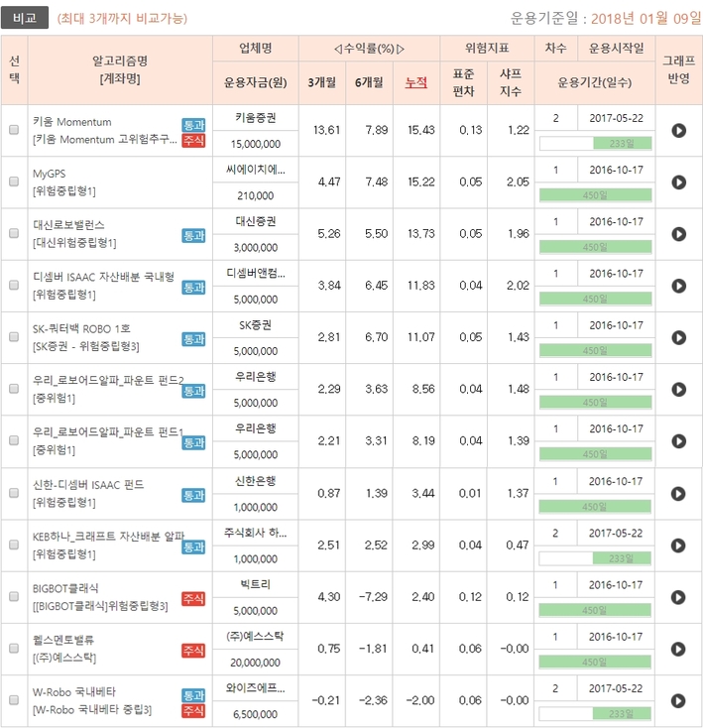Show graph for 웰스멘토밸류 row
This screenshot has width=703, height=728.
pos(678,649)
